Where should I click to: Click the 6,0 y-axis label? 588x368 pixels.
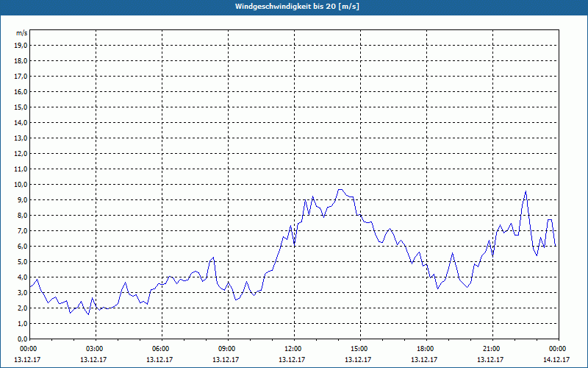click(x=22, y=246)
